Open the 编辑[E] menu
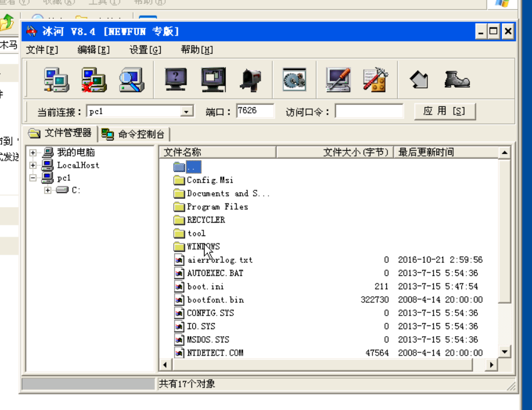 point(94,50)
